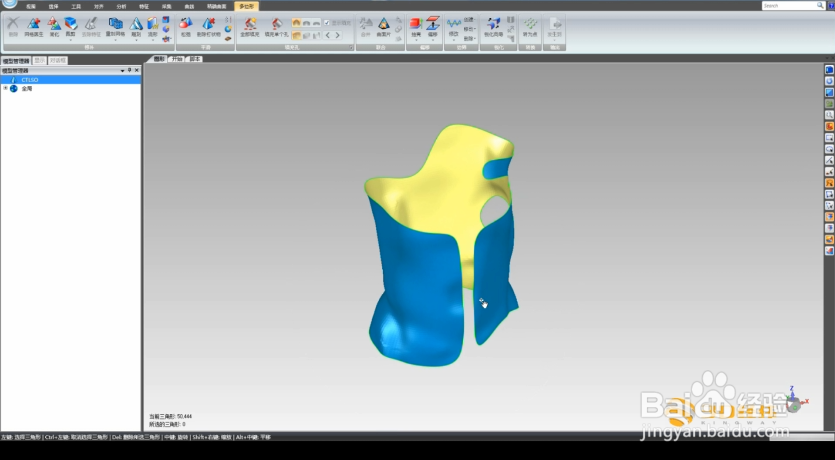
Task: Open the 模型管理器 panel options arrow
Action: [122, 70]
